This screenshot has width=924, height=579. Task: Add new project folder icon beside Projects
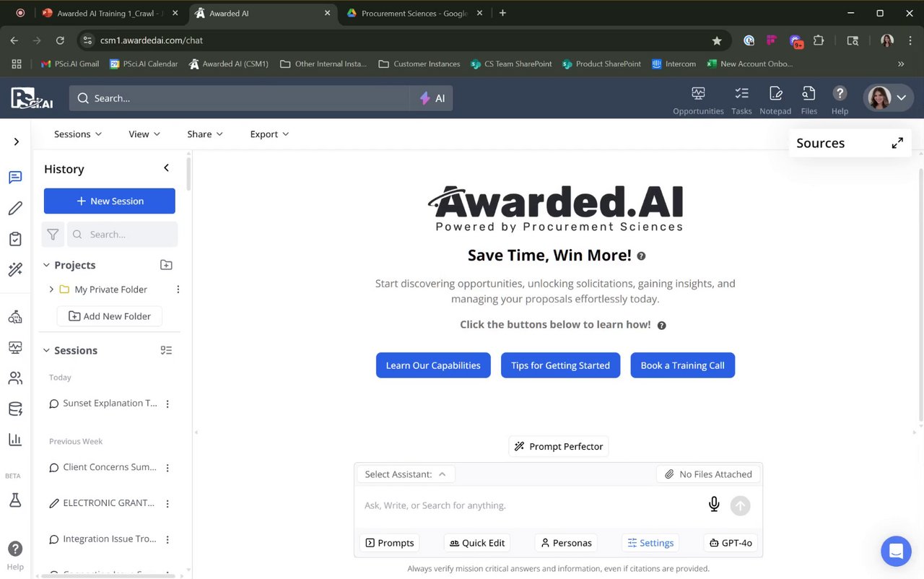[x=166, y=265]
